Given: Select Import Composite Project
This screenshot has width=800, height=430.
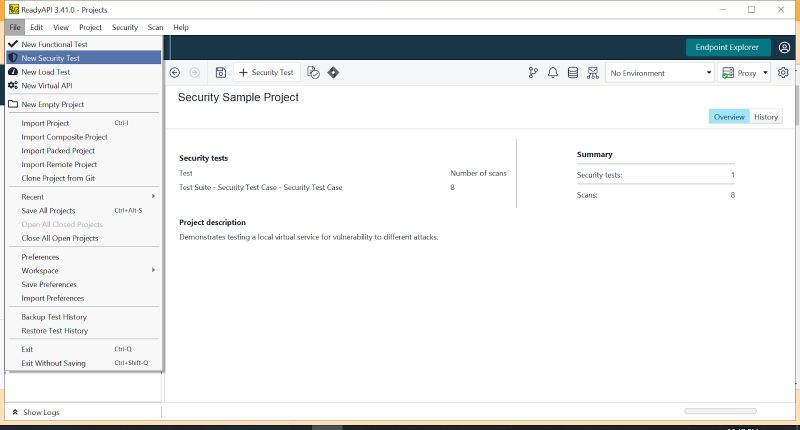Looking at the screenshot, I should (x=83, y=137).
